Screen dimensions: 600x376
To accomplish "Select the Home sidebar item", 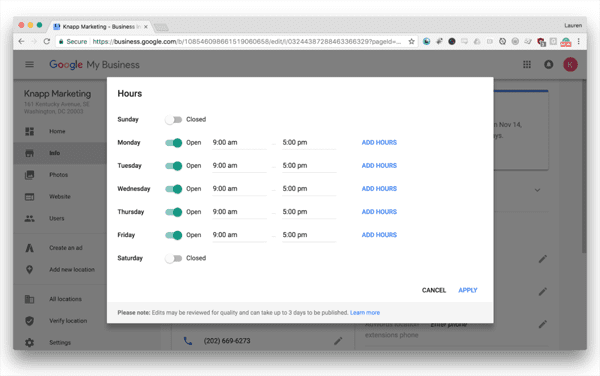I will point(60,131).
